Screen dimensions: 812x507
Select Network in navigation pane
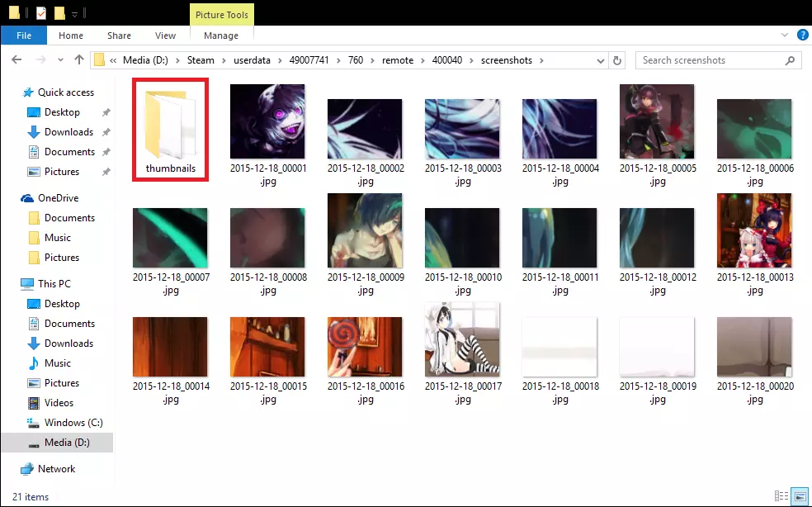pos(56,469)
